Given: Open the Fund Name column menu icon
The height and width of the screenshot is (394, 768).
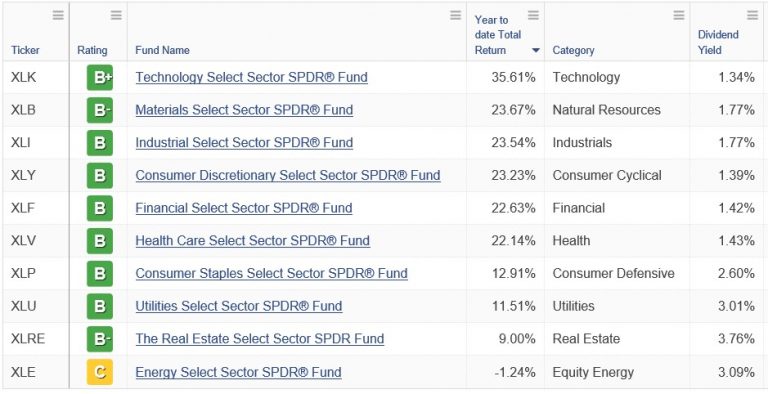Looking at the screenshot, I should point(456,16).
